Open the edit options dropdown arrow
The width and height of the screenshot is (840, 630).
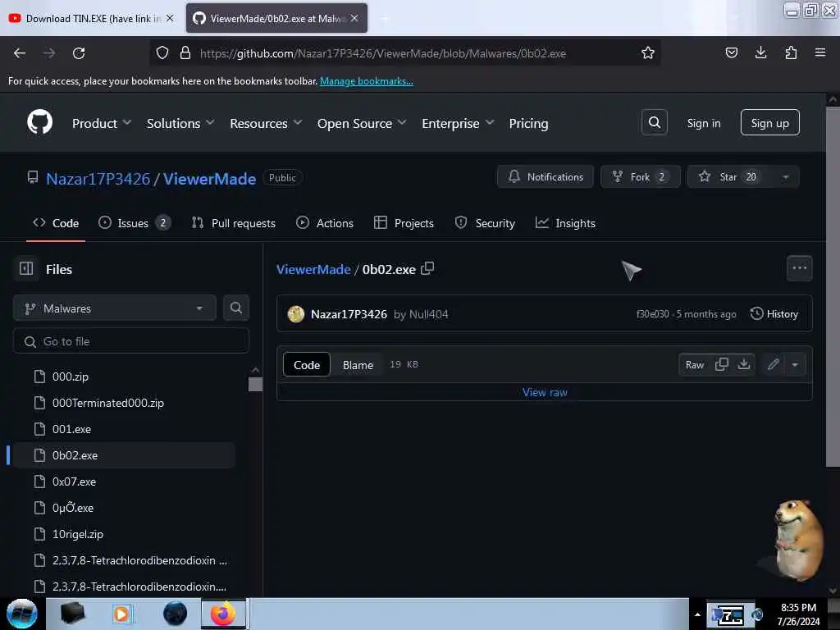tap(794, 364)
